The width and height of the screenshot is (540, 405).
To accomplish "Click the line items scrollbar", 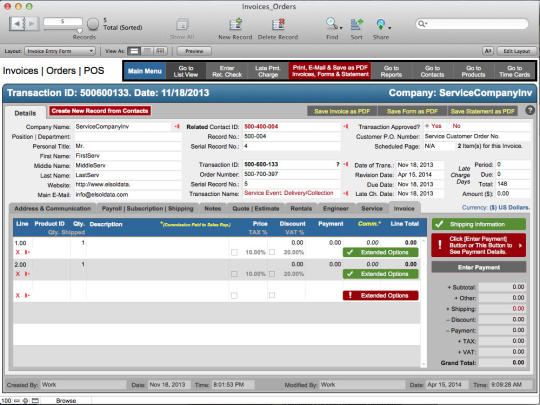I will coord(424,302).
